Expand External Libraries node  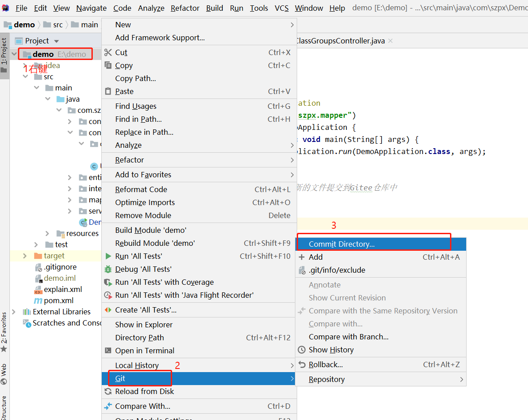[x=13, y=312]
